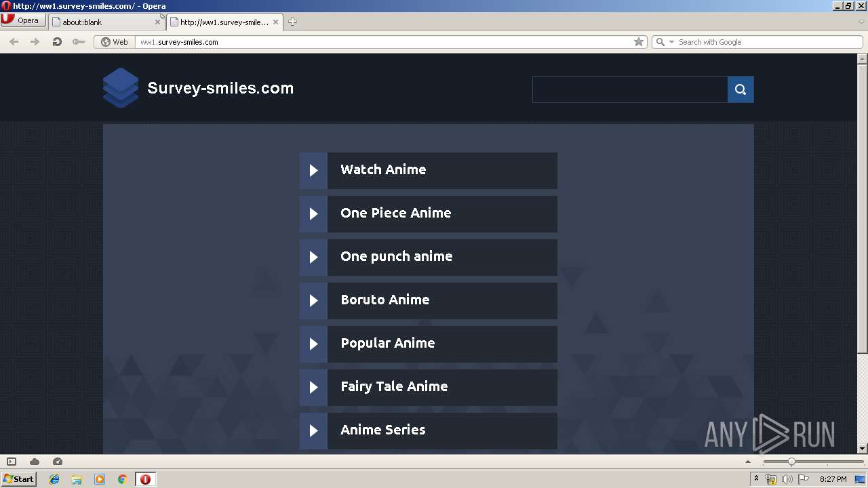Toggle the Opera panels button in status bar
868x488 pixels.
click(x=12, y=462)
